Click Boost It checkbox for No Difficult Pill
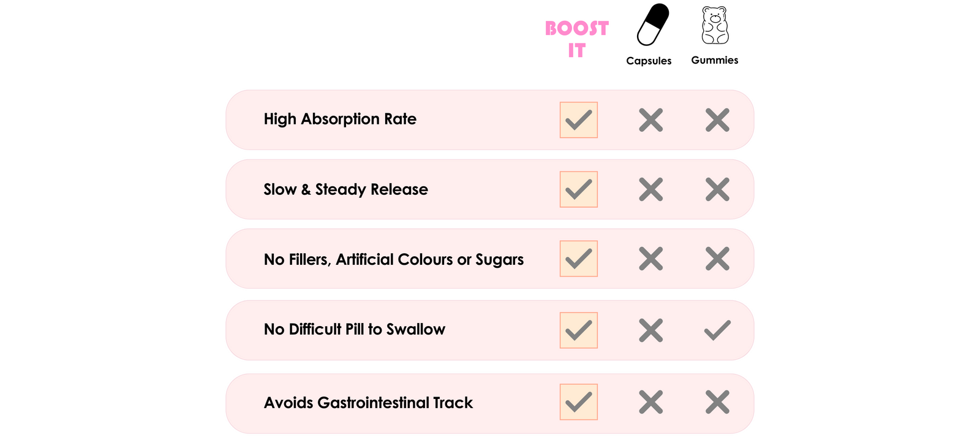 click(x=578, y=330)
